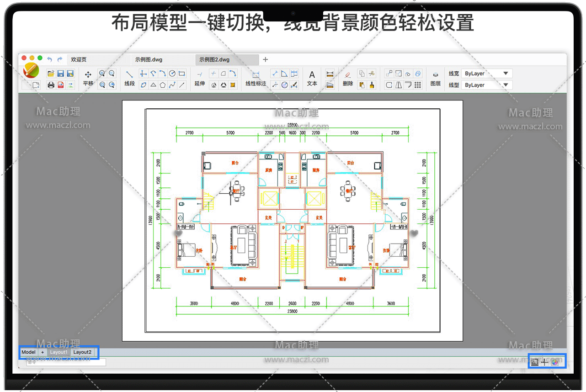Toggle the crosshair cursor icon in status bar
Screen dimensions: 586x392
point(544,362)
